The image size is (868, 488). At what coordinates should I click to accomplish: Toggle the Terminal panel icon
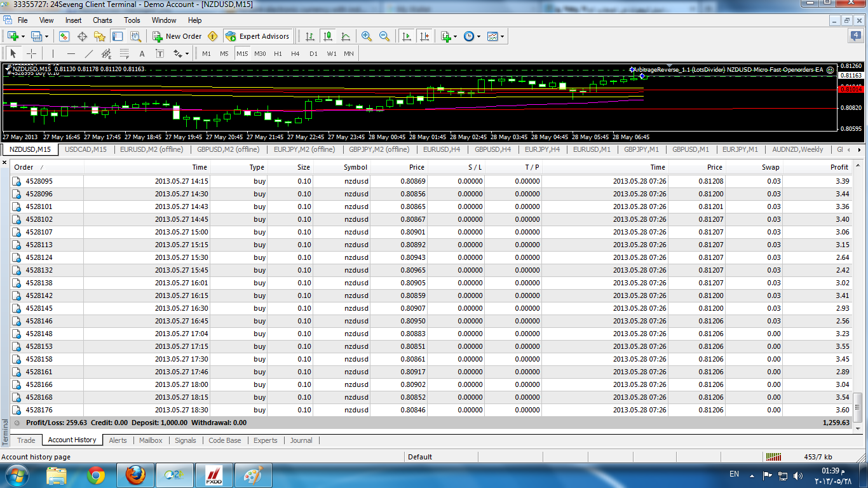pos(118,36)
